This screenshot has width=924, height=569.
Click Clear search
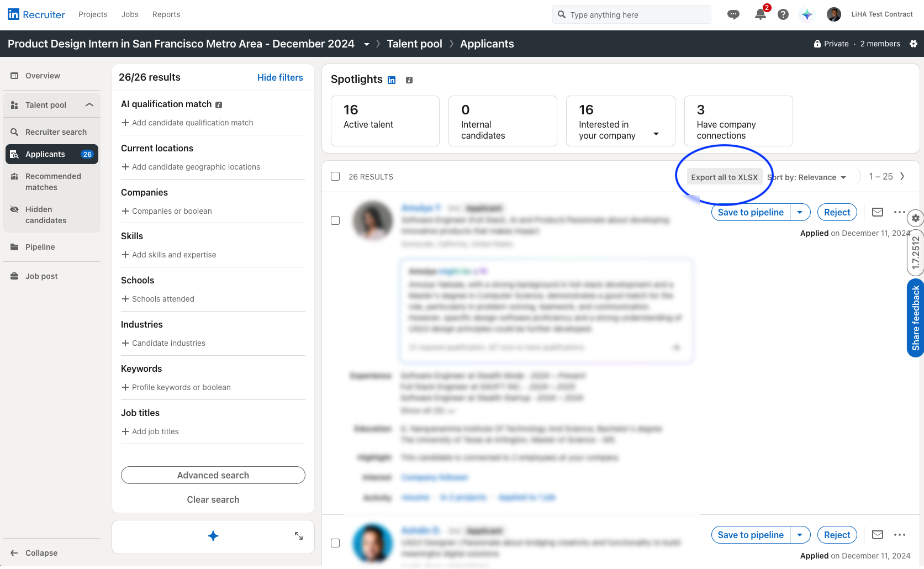click(213, 499)
